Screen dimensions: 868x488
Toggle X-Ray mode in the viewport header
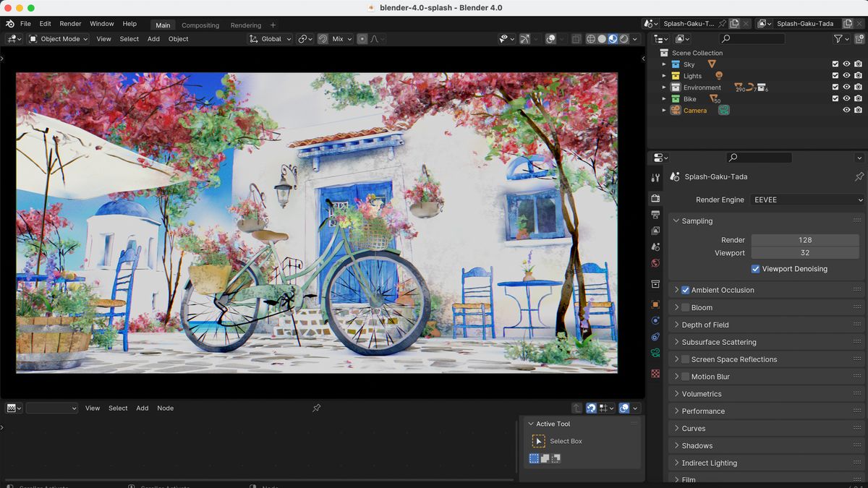(x=576, y=39)
